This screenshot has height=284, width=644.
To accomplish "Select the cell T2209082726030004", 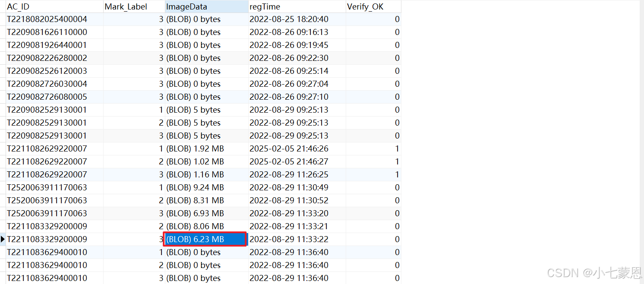I will coord(54,84).
